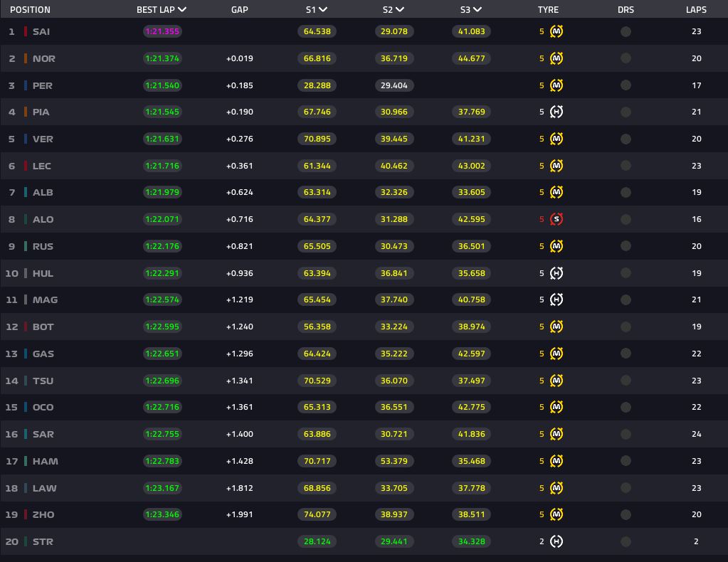Click ALO's red soft tyre icon

click(x=556, y=219)
